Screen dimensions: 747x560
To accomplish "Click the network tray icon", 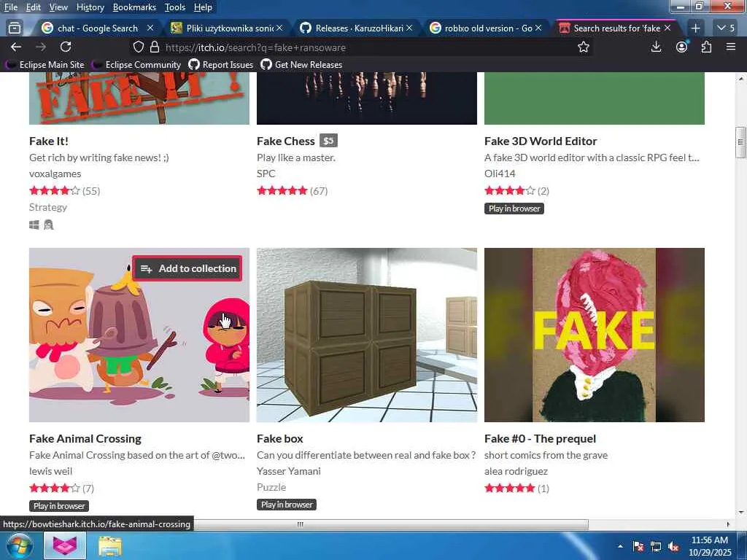I will coord(656,547).
